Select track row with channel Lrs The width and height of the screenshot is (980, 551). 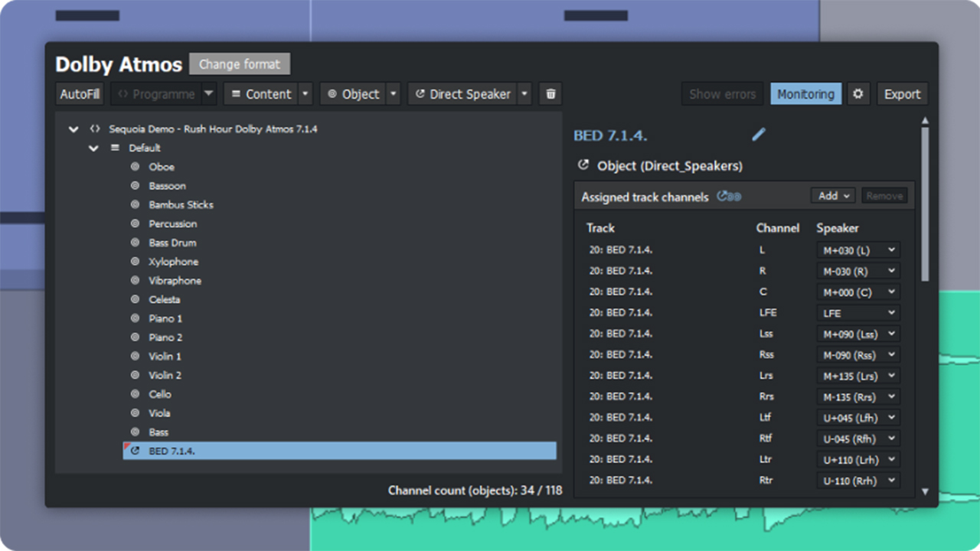tap(743, 376)
